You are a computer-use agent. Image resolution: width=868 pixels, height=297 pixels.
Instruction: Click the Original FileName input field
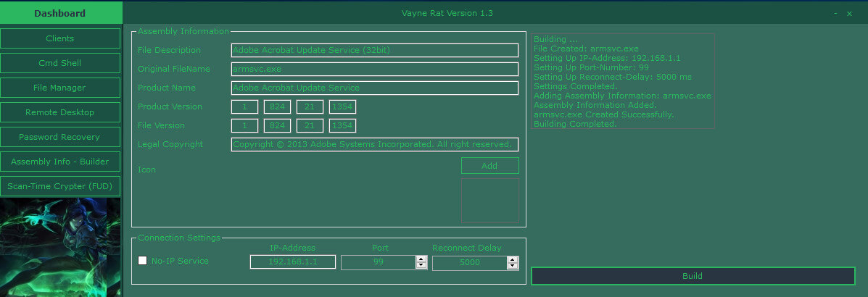374,69
